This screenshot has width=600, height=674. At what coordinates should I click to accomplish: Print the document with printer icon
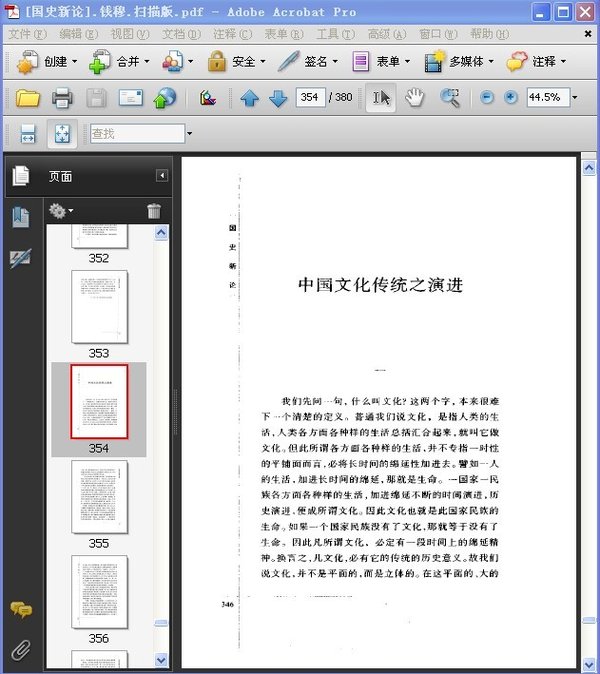[x=62, y=98]
